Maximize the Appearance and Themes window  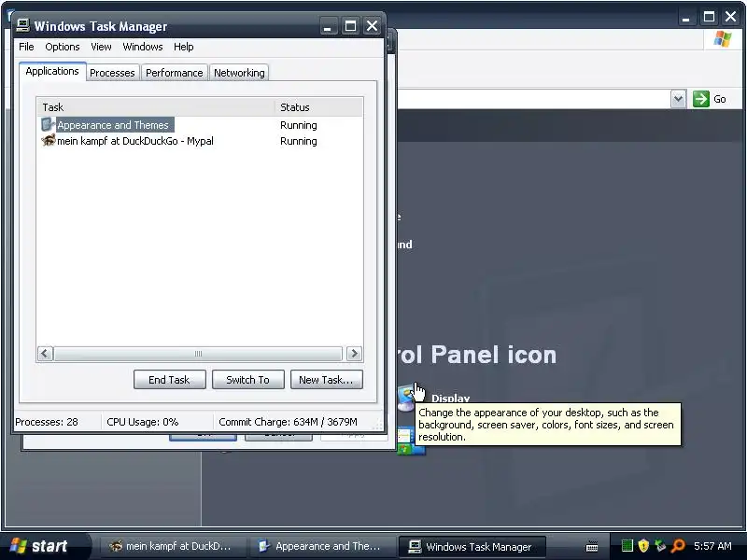709,17
